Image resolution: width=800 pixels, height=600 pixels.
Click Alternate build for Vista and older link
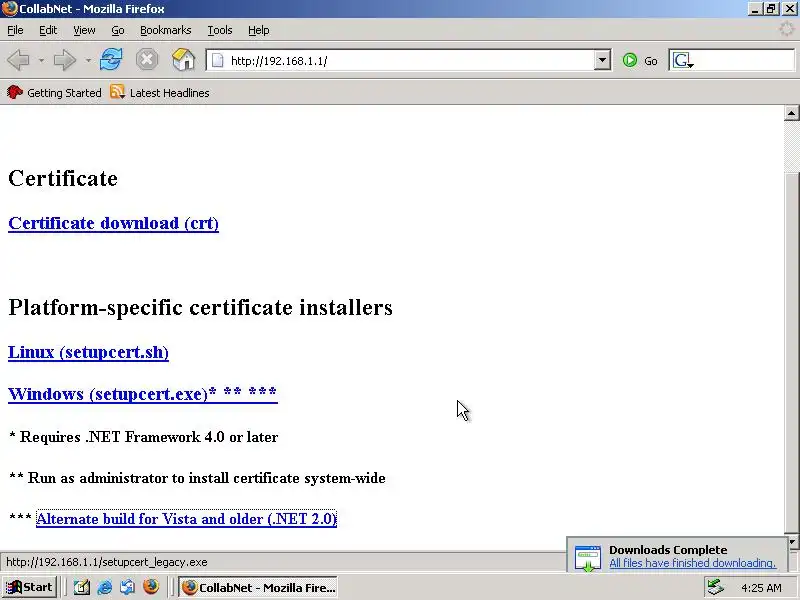tap(186, 519)
